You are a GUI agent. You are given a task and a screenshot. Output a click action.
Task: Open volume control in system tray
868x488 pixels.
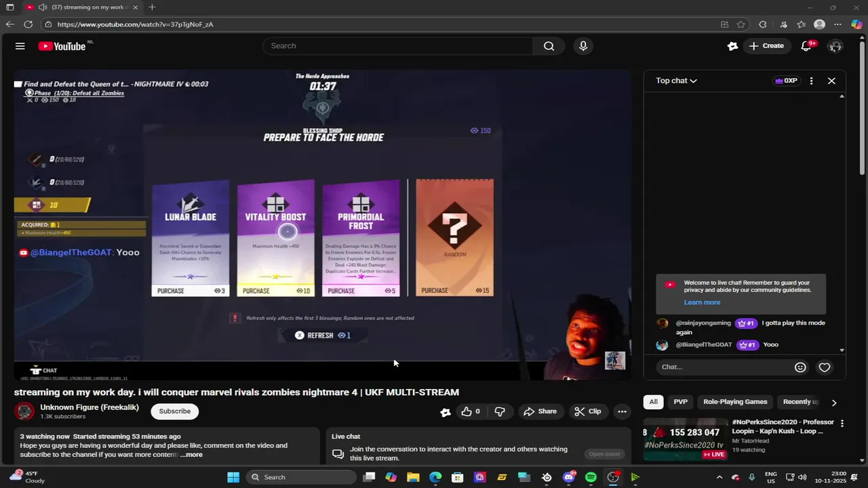pyautogui.click(x=802, y=477)
